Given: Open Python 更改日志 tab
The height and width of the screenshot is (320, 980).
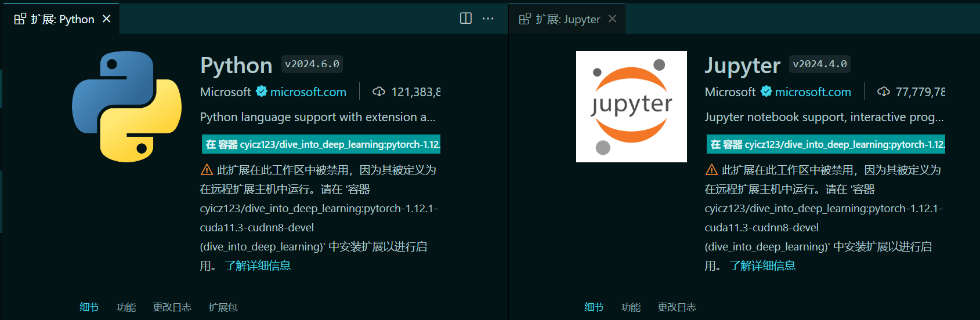Looking at the screenshot, I should [172, 307].
